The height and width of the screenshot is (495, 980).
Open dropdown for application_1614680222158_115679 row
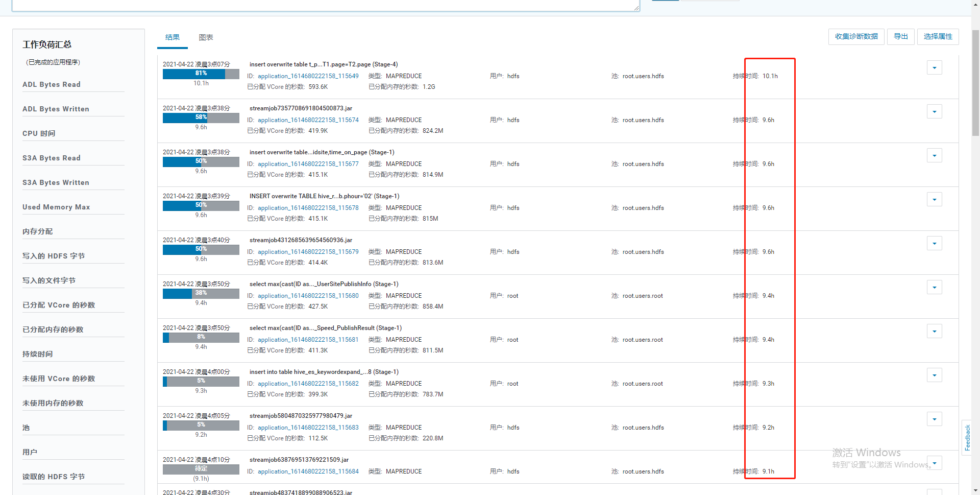(x=934, y=243)
